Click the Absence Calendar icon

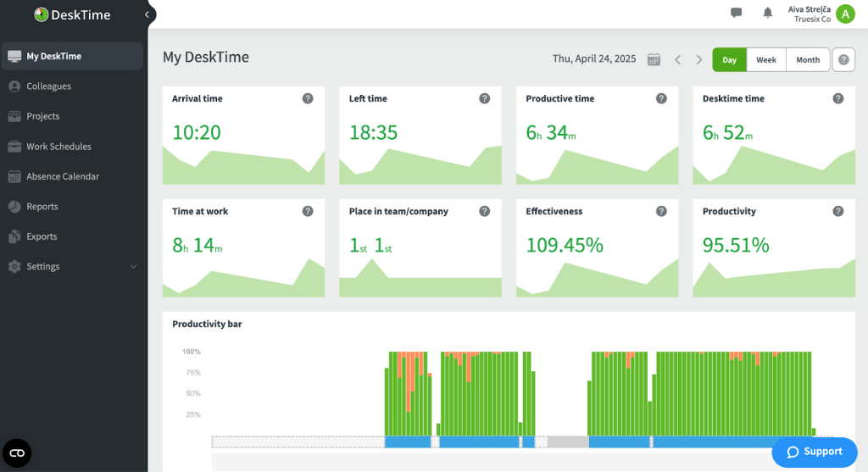click(14, 176)
